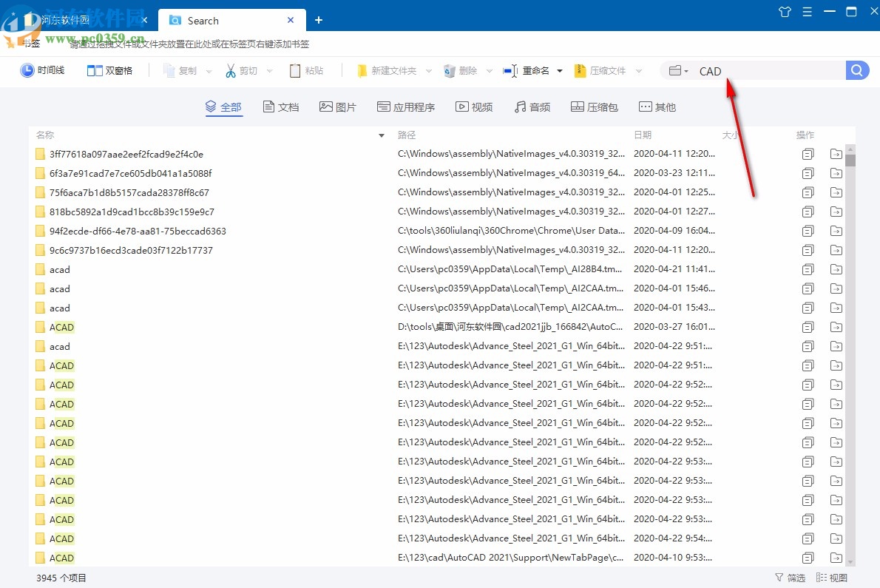Image resolution: width=880 pixels, height=588 pixels.
Task: Click copy-path icon for 94f2ecde-df66 row
Action: [808, 232]
